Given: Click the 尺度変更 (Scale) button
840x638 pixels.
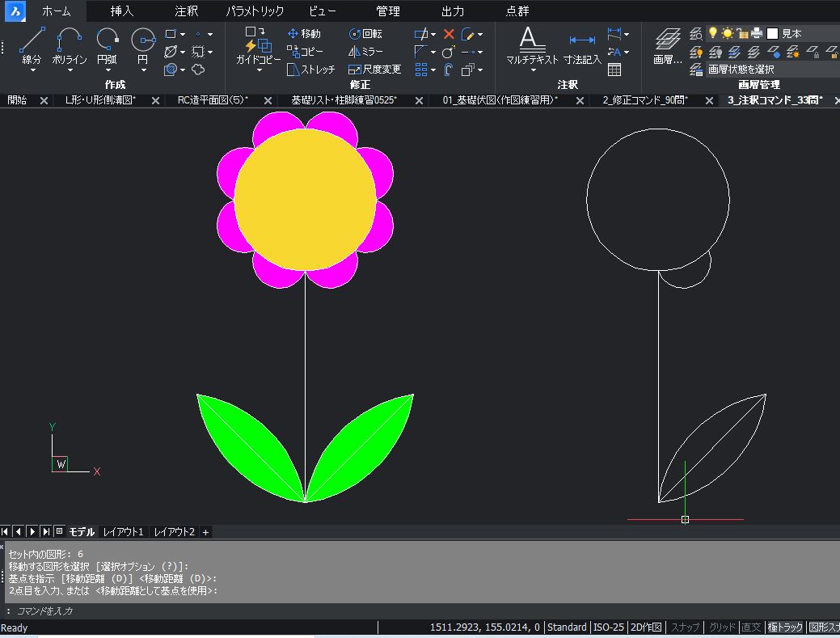Looking at the screenshot, I should [374, 70].
